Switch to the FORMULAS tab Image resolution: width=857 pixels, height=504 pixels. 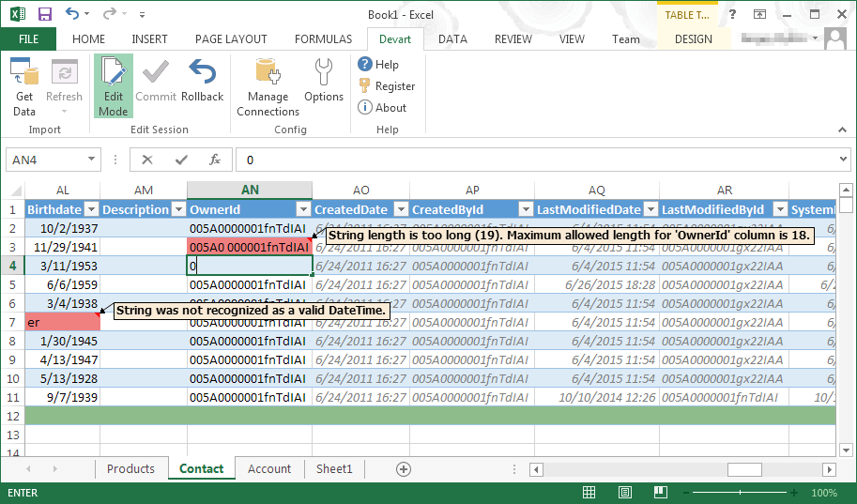pos(323,38)
